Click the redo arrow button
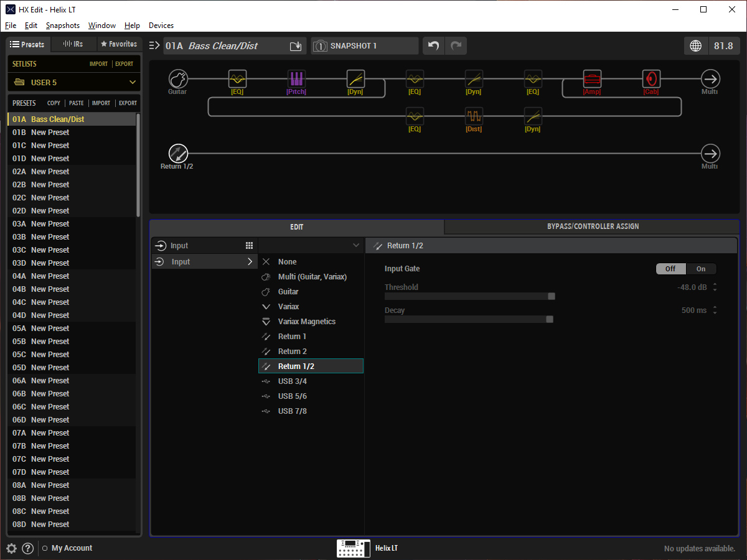 tap(456, 46)
